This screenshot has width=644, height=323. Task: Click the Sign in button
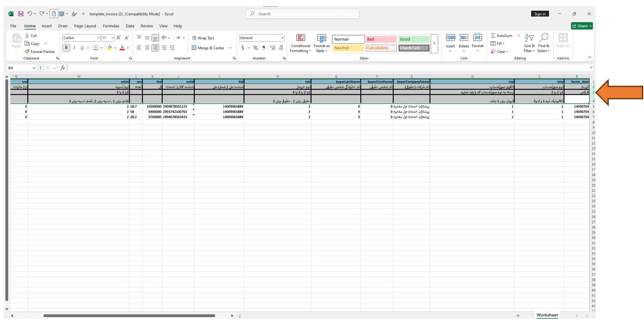(x=540, y=14)
